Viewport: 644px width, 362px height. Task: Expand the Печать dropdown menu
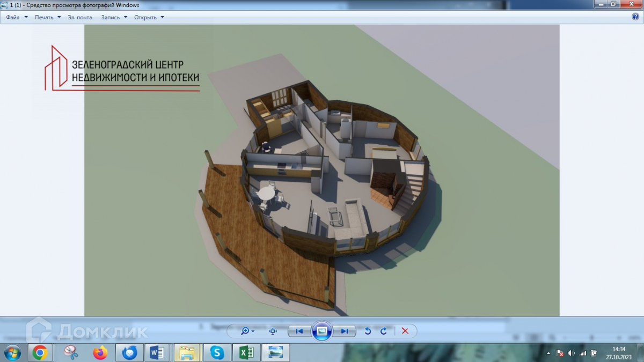coord(48,17)
